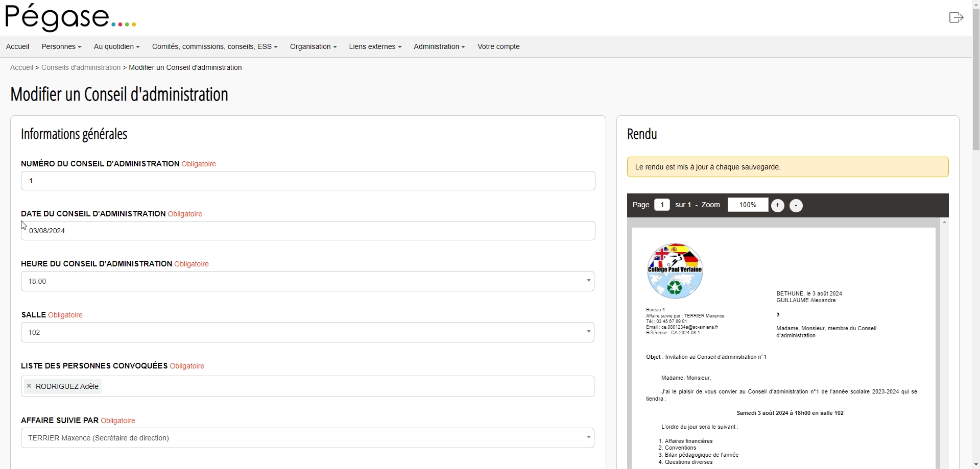Expand the Salle dropdown showing 102
980x469 pixels.
(x=307, y=332)
